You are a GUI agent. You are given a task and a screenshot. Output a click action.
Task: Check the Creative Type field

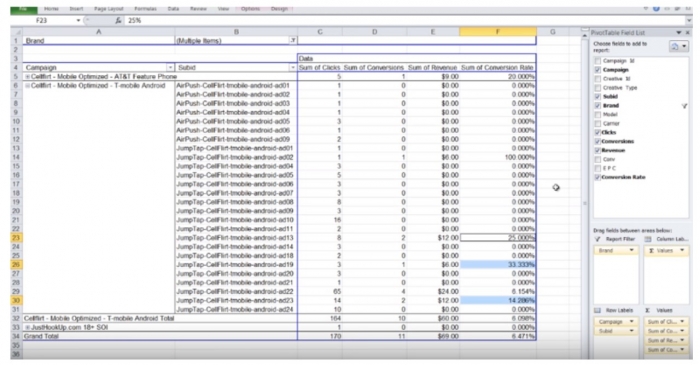pyautogui.click(x=597, y=87)
